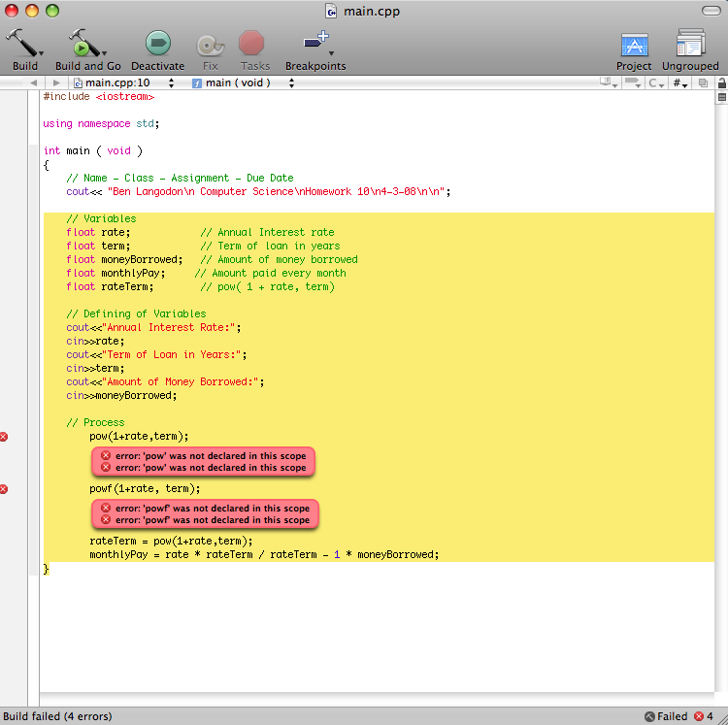Toggle the toolbar pill button in title bar
Image resolution: width=728 pixels, height=725 pixels.
pyautogui.click(x=712, y=11)
